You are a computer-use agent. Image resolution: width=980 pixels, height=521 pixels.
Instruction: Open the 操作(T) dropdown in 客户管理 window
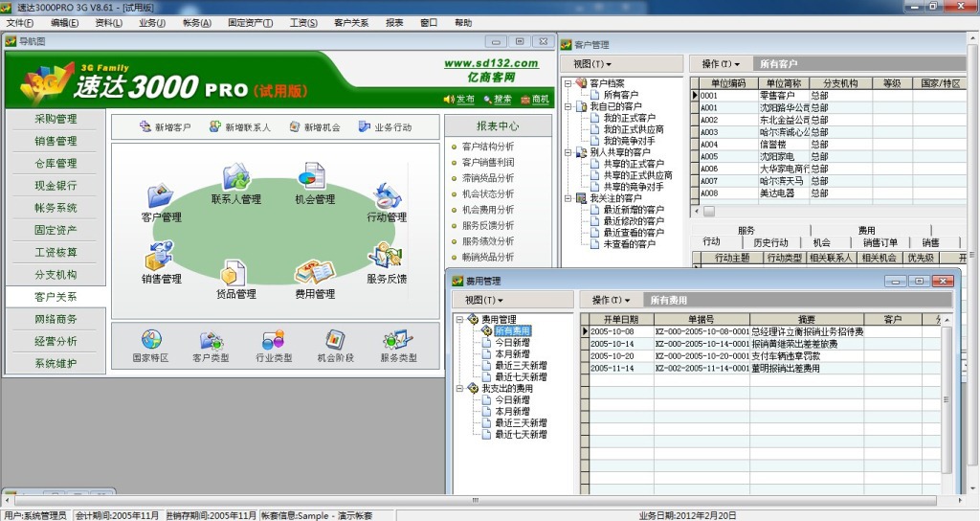(721, 64)
